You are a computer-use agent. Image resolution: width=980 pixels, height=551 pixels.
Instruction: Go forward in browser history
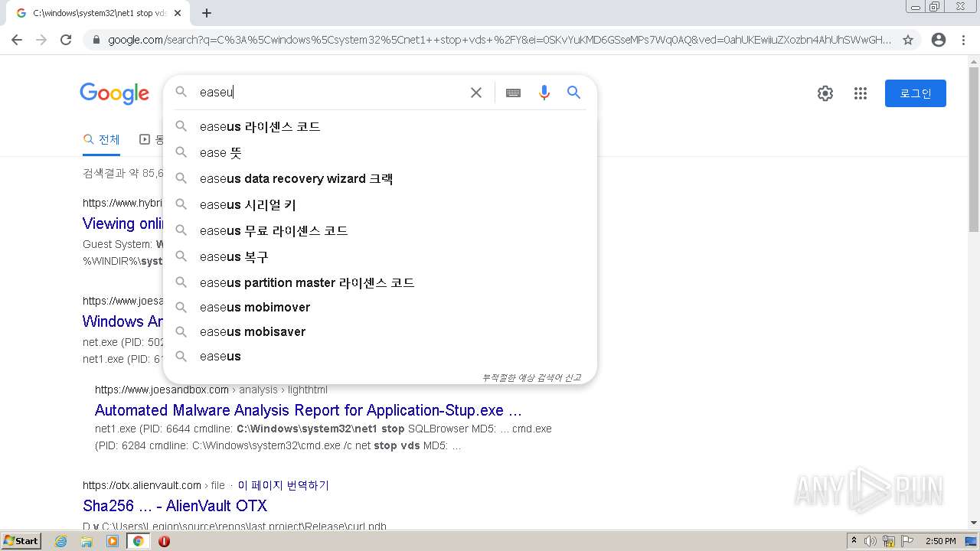pos(41,40)
